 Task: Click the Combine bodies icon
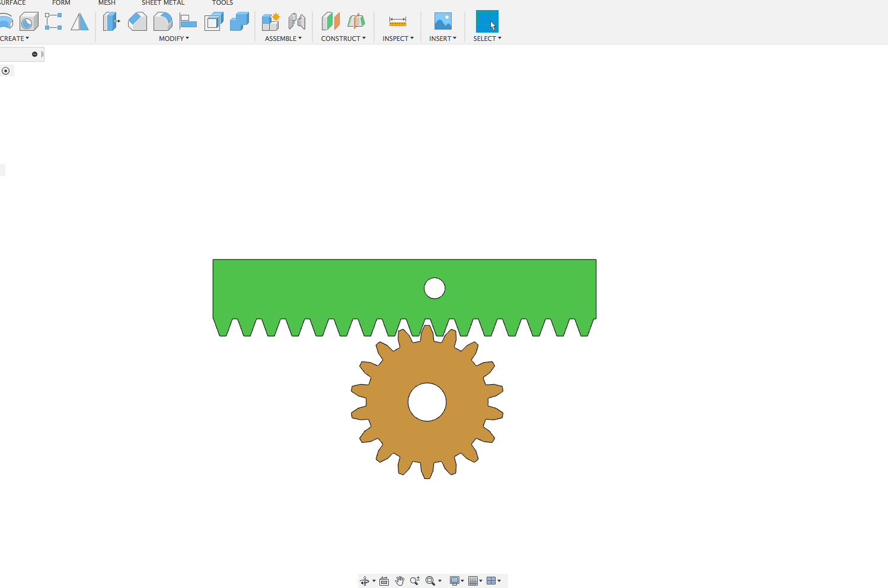pyautogui.click(x=239, y=22)
